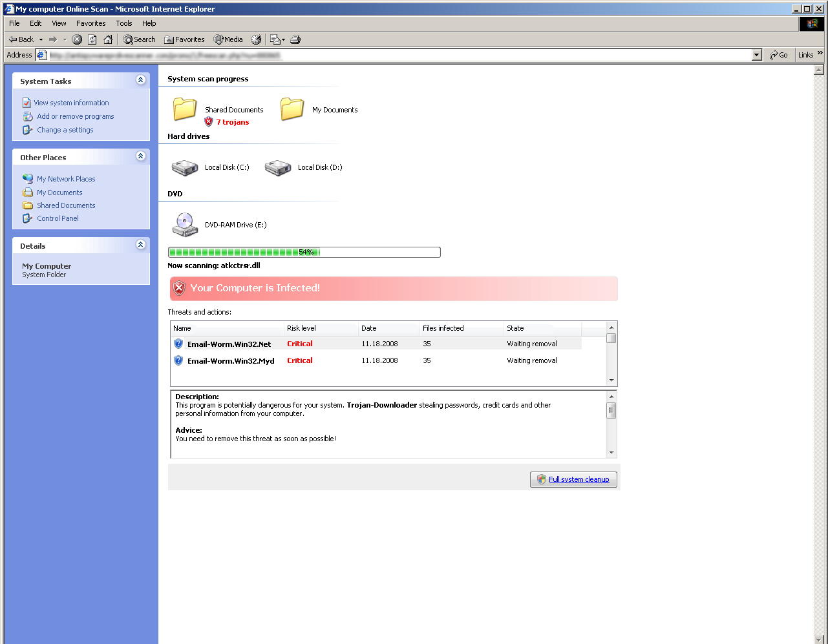Screen dimensions: 828x644
Task: Click the Forward arrow button
Action: click(54, 39)
